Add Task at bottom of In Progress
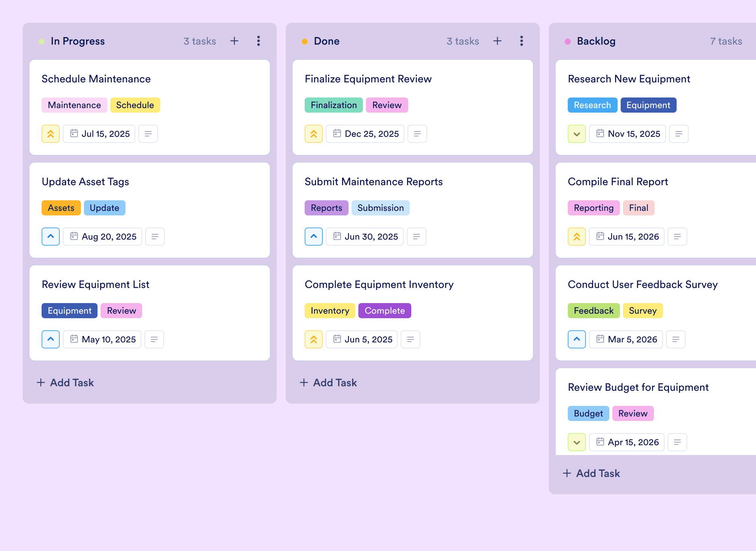756x551 pixels. point(65,382)
